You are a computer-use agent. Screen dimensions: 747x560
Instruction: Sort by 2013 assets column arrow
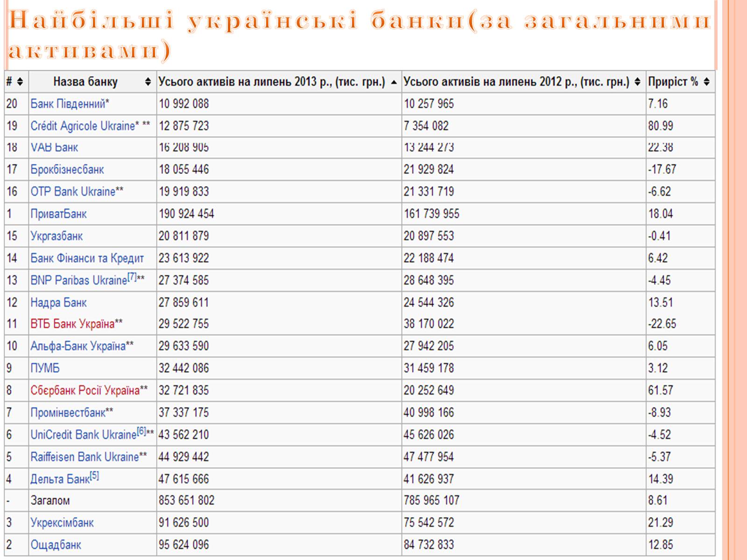pos(394,82)
